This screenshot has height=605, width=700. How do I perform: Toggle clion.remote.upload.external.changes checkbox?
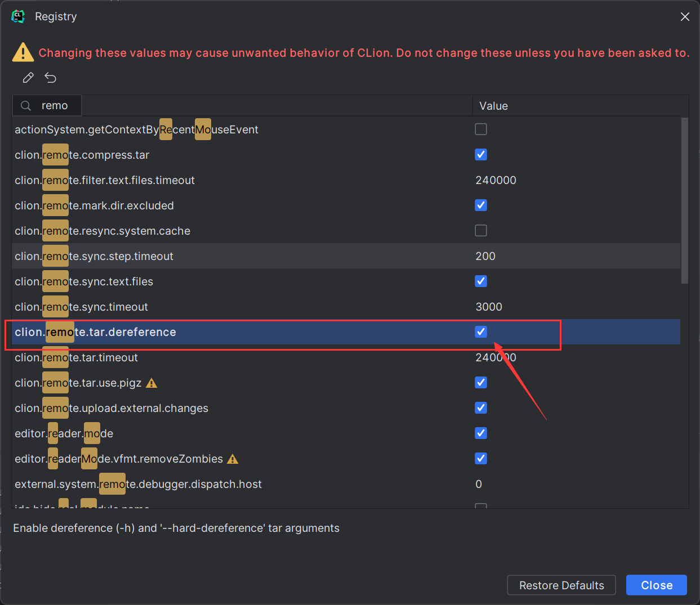[481, 408]
